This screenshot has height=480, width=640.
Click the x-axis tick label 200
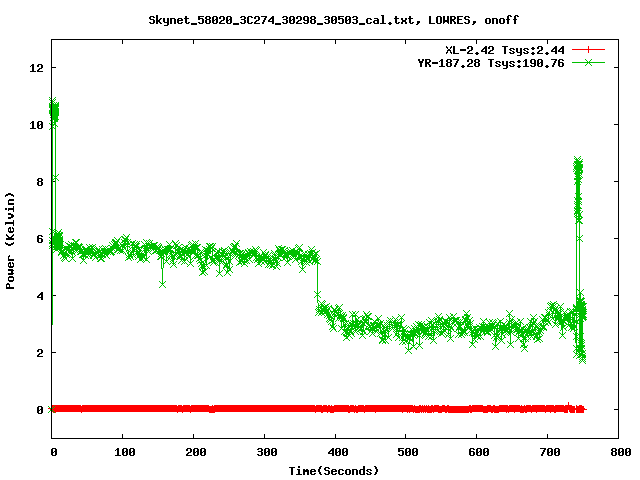click(196, 452)
